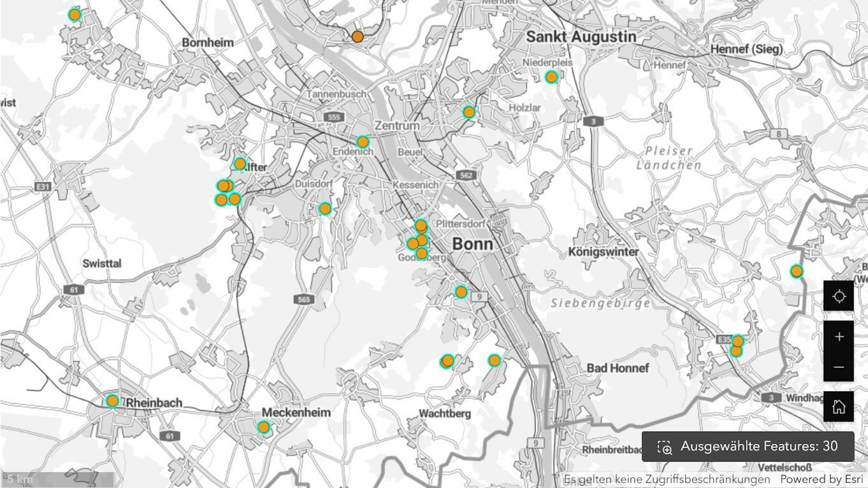Screen dimensions: 868x488
Task: Open the Powered by Esri link
Action: 821,479
